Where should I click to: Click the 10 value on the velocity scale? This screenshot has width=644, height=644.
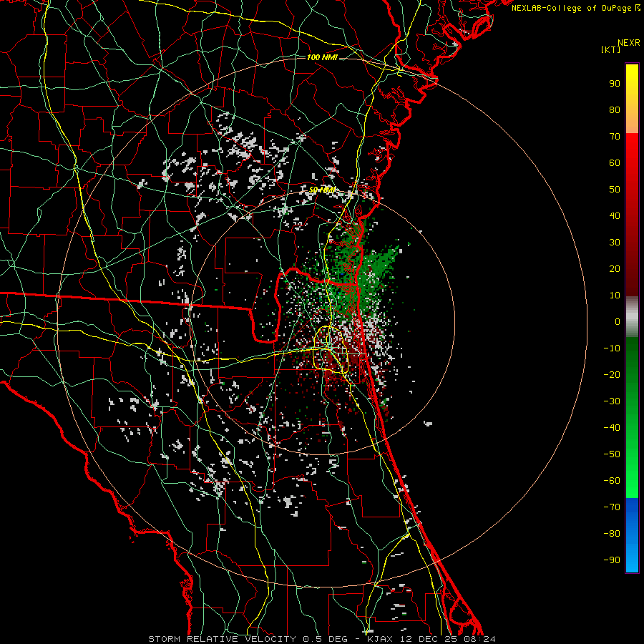click(x=615, y=296)
